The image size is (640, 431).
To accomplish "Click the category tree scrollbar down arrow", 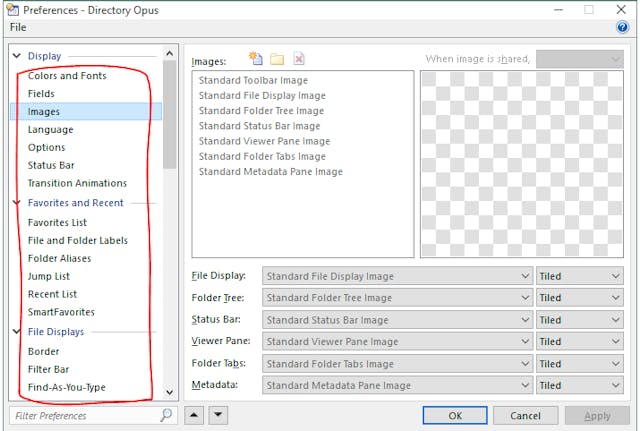I will click(x=169, y=392).
